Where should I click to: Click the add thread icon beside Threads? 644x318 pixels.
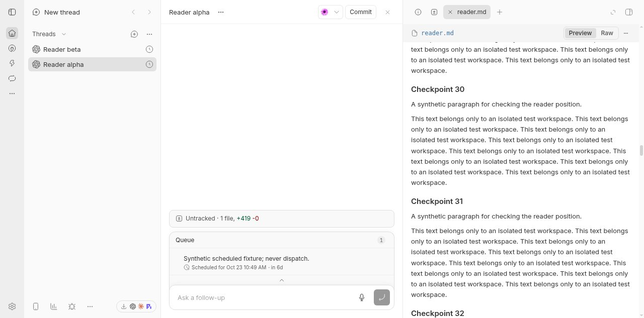tap(134, 34)
